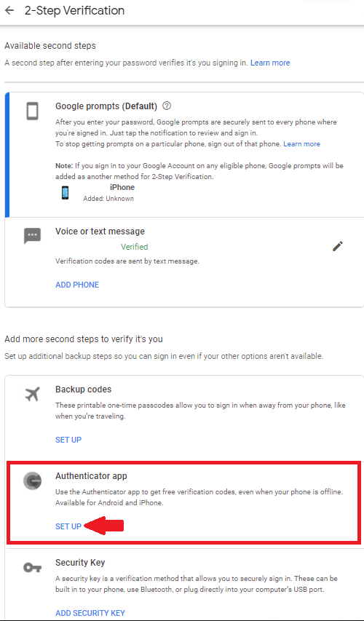Click ADD SECURITY KEY button
364x621 pixels.
click(x=90, y=613)
